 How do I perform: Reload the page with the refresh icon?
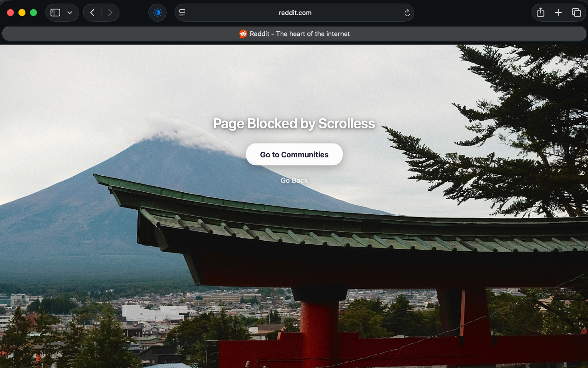(x=407, y=13)
